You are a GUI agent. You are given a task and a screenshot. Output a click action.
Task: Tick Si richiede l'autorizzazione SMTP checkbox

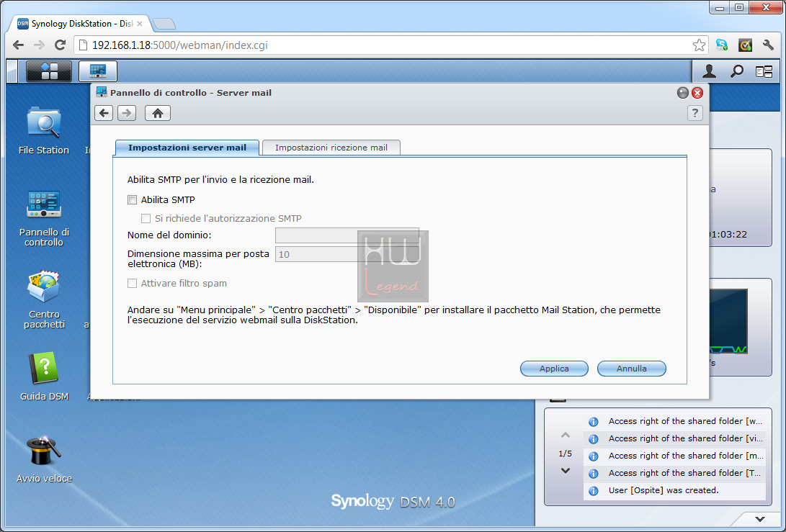(146, 218)
